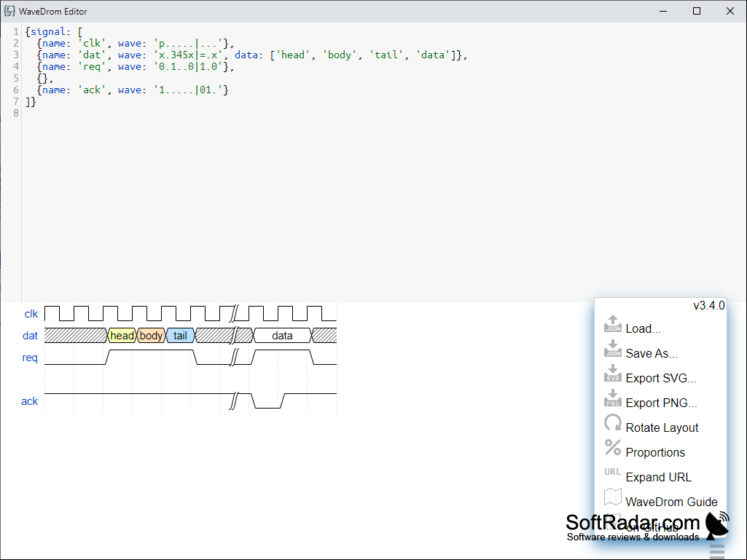Click the blue tail data block
The width and height of the screenshot is (747, 560).
pyautogui.click(x=180, y=336)
